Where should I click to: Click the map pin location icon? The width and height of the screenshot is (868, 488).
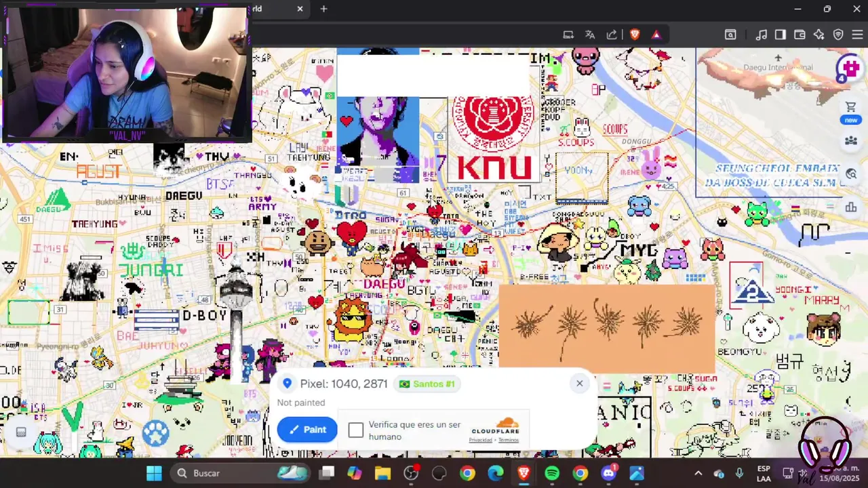[288, 384]
